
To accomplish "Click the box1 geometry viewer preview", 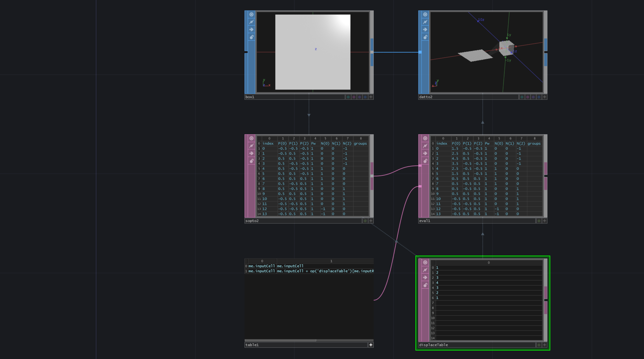I will pyautogui.click(x=313, y=52).
